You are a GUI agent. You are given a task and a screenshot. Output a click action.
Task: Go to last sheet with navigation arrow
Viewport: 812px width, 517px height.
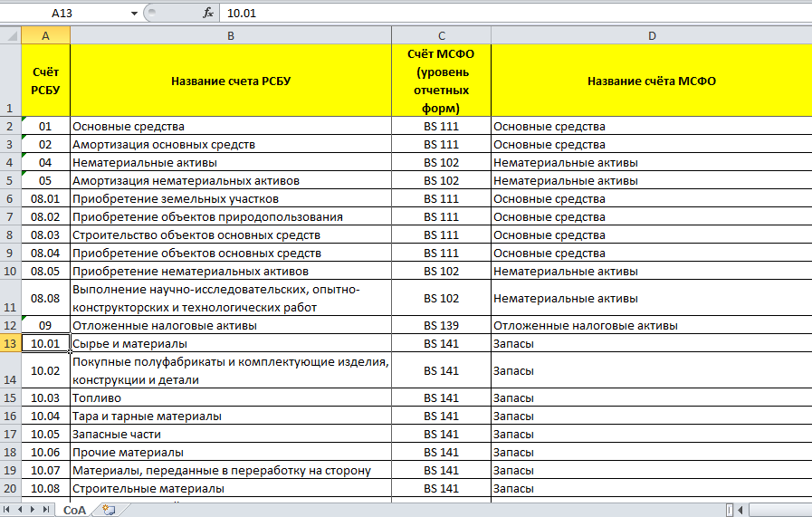point(46,510)
